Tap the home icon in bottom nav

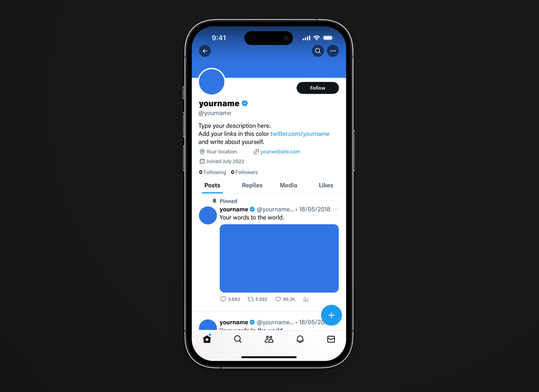click(x=207, y=339)
